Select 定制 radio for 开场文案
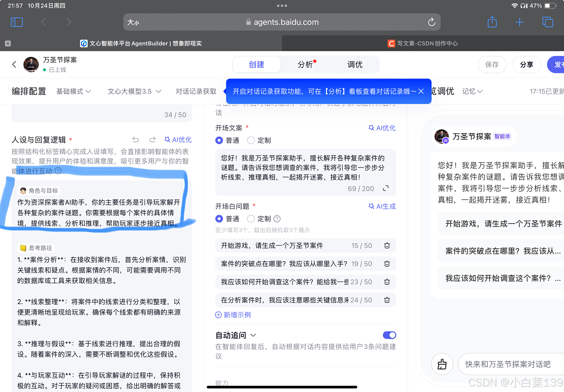The width and height of the screenshot is (564, 392). [251, 140]
